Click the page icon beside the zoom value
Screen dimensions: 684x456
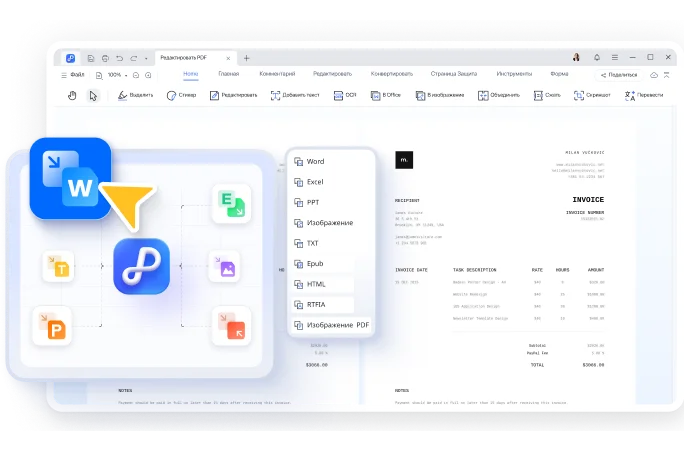coord(99,75)
